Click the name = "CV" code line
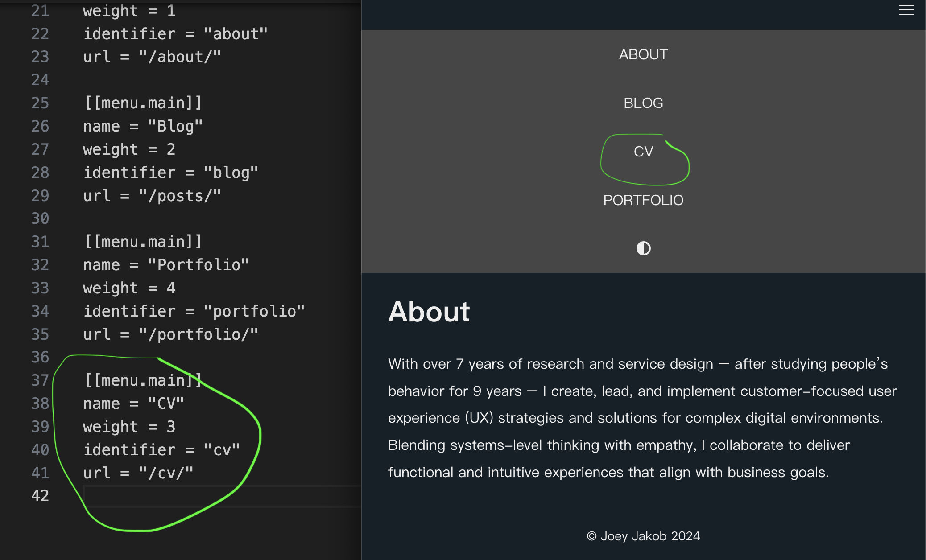This screenshot has height=560, width=926. pyautogui.click(x=133, y=404)
